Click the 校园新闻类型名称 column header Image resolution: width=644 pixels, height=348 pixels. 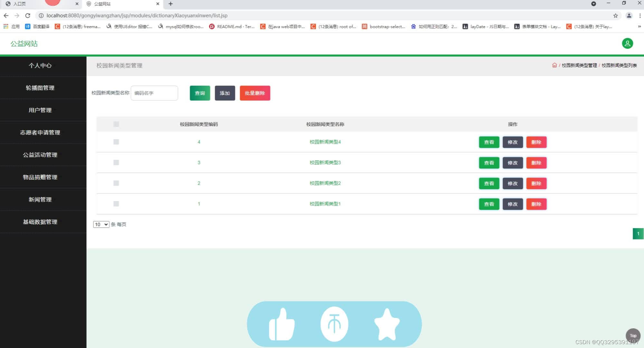point(325,124)
